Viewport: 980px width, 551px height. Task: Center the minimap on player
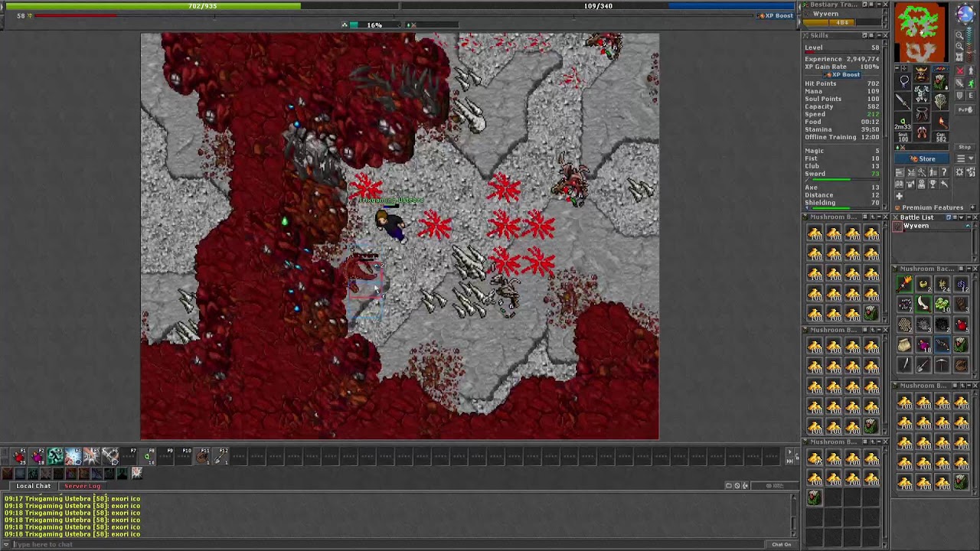(x=959, y=56)
